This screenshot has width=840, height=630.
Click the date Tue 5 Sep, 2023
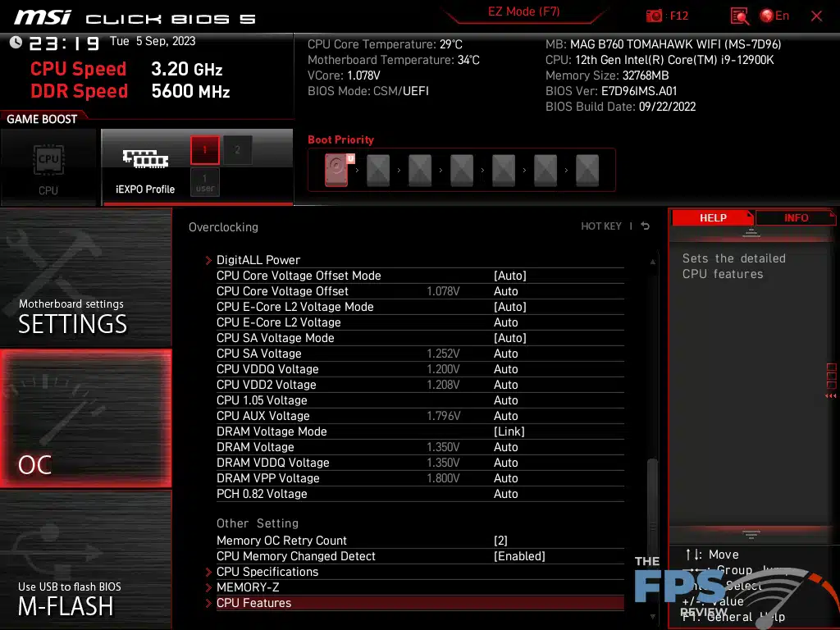click(152, 41)
